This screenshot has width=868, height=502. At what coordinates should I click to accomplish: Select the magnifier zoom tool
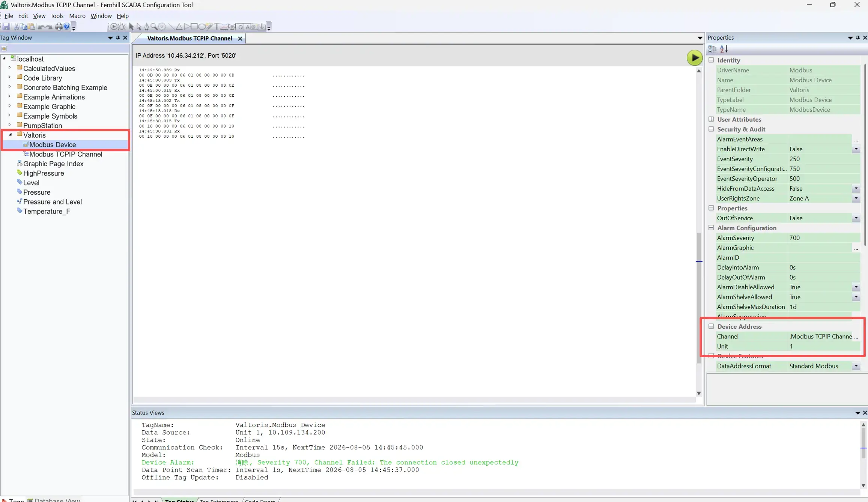[154, 27]
